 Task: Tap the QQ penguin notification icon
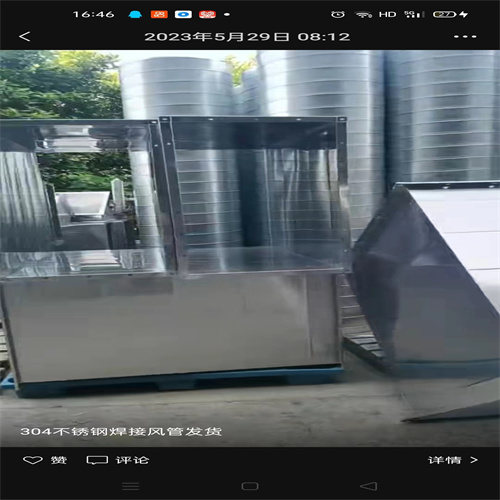coord(135,14)
